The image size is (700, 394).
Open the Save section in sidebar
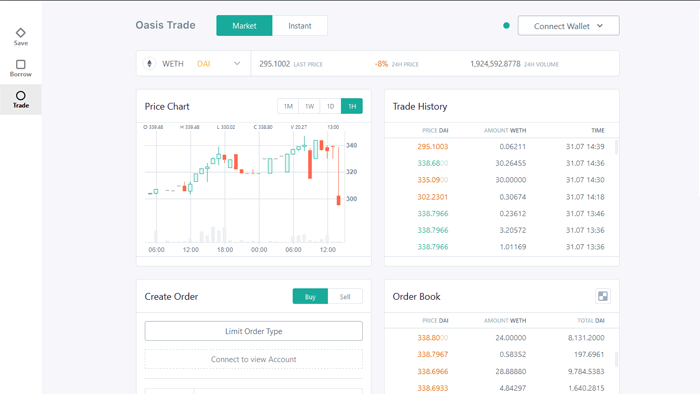pyautogui.click(x=21, y=37)
